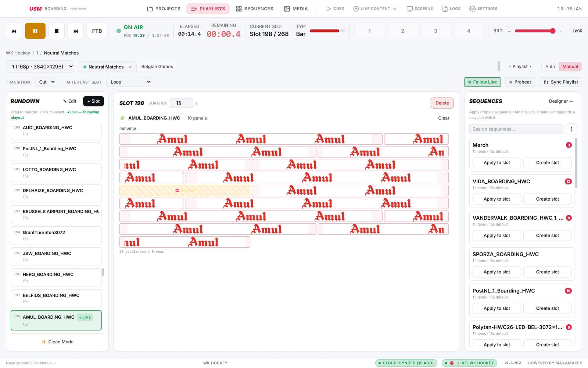Select quick preset 1

coord(369,31)
